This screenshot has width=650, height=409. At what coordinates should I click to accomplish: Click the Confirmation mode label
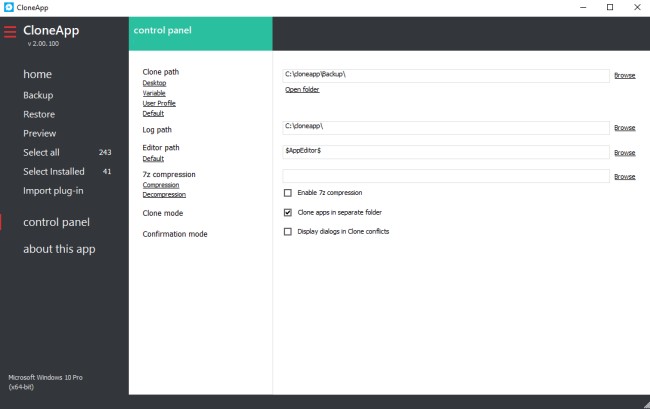pos(175,234)
